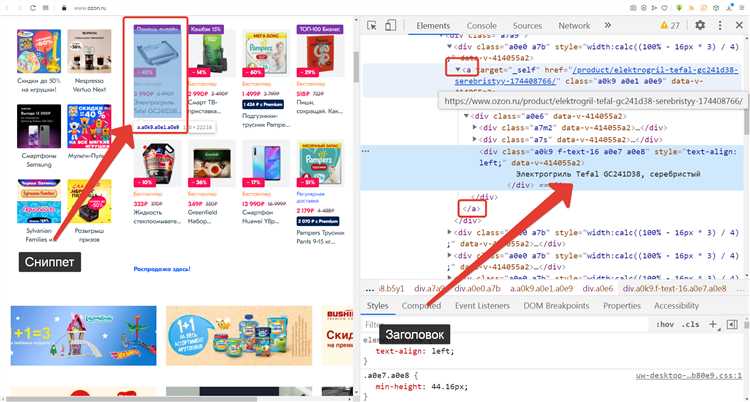Toggle the computed styles sidebar icon
The width and height of the screenshot is (750, 402).
coord(732,324)
